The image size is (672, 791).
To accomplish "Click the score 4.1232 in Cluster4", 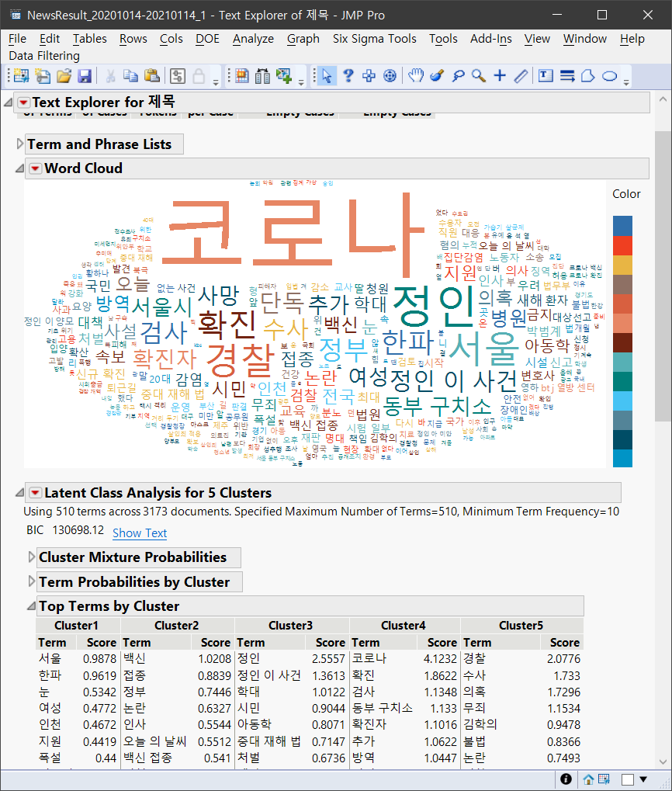I will pos(440,658).
